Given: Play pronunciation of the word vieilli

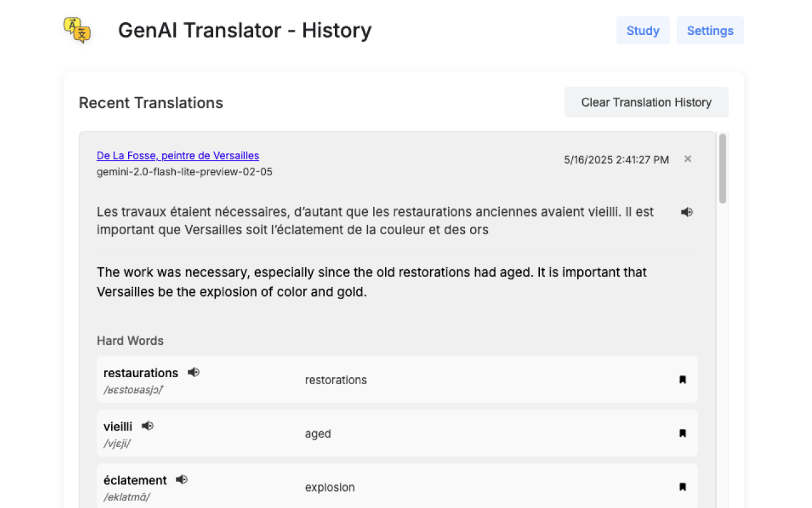Looking at the screenshot, I should click(x=148, y=426).
